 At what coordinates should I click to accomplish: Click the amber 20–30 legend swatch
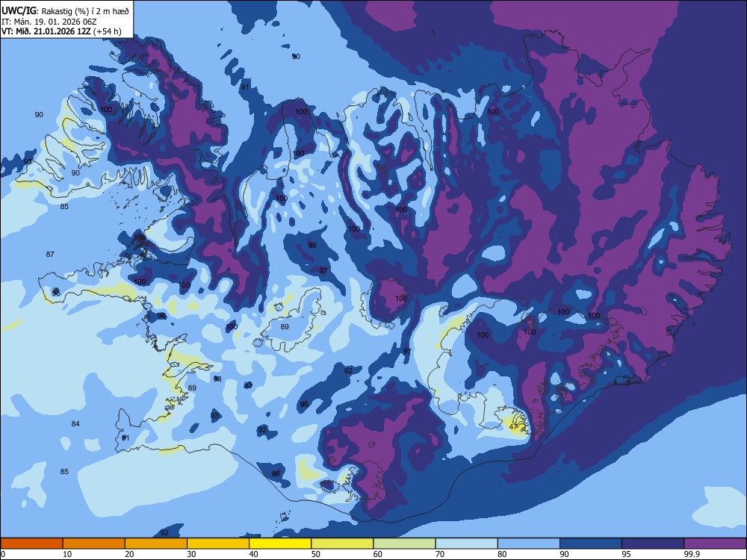tap(156, 544)
